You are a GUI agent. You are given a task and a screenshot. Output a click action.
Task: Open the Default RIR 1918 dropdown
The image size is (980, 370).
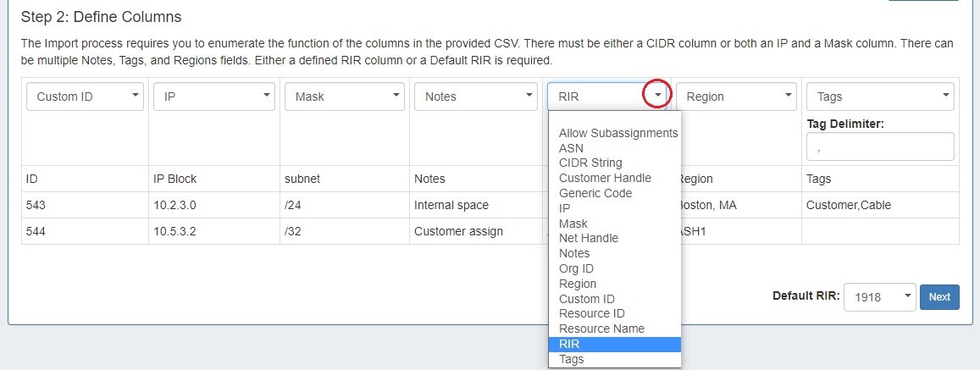[879, 297]
